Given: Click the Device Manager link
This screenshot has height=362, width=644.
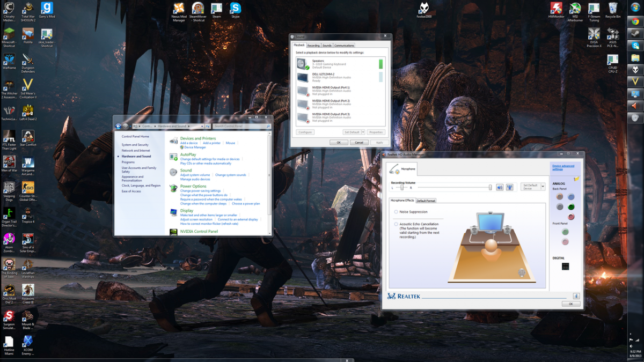Looking at the screenshot, I should [195, 147].
